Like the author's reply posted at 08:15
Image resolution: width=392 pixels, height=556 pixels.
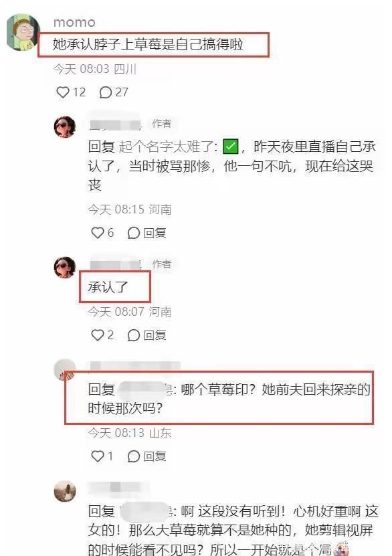(x=97, y=233)
